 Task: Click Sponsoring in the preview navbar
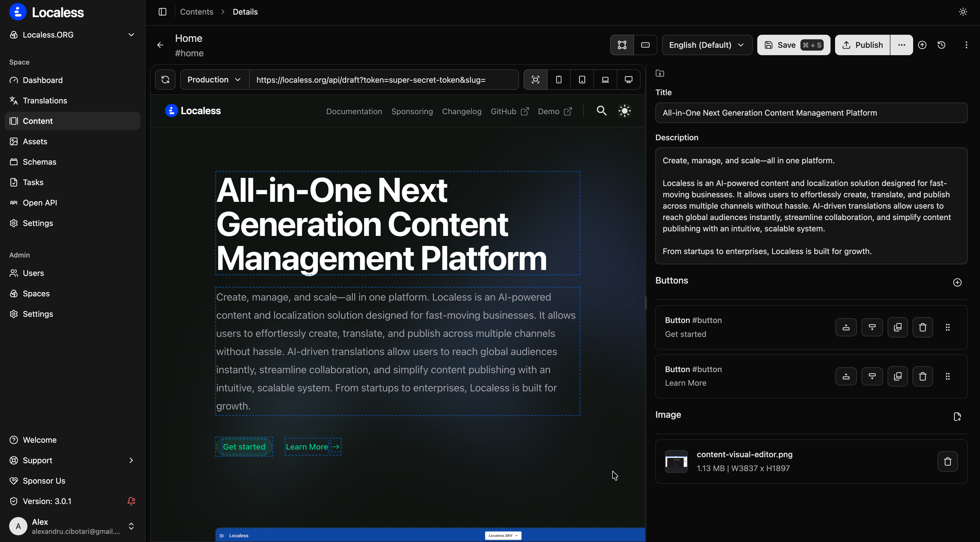pyautogui.click(x=412, y=111)
